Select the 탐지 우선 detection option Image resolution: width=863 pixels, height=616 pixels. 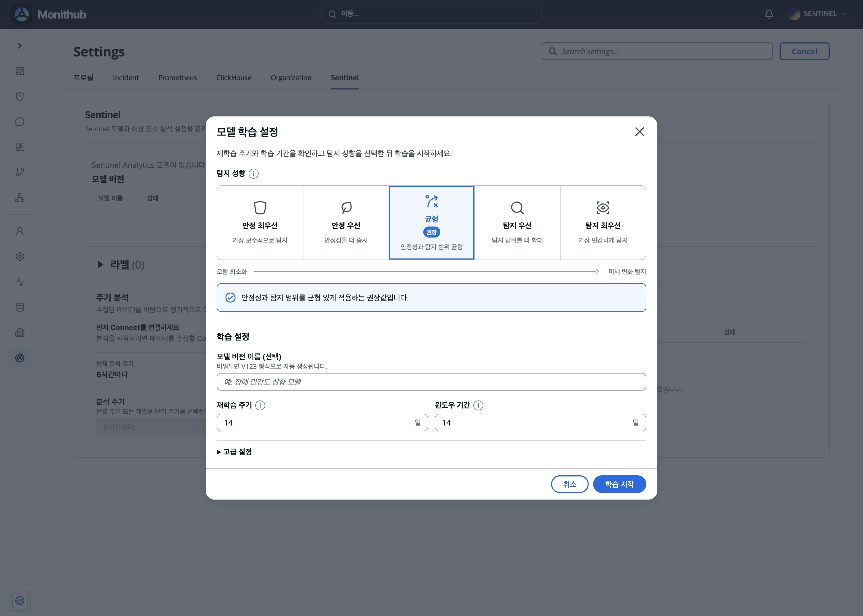(x=517, y=223)
